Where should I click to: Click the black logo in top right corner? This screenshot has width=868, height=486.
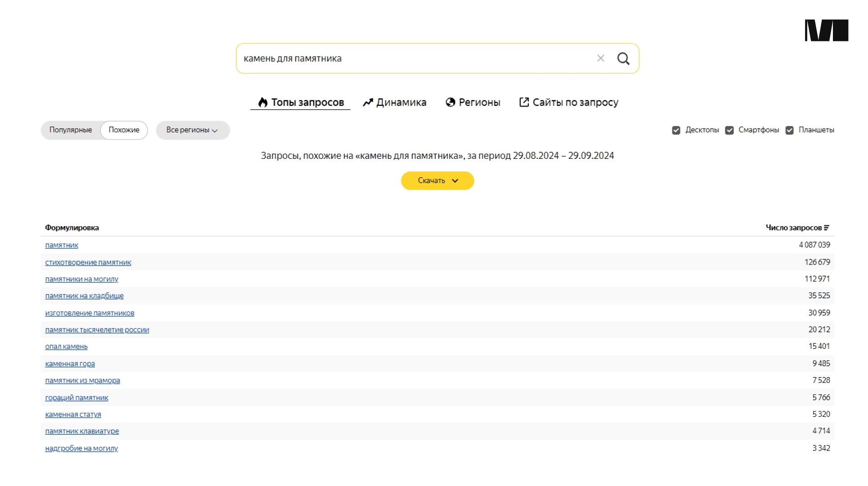826,31
